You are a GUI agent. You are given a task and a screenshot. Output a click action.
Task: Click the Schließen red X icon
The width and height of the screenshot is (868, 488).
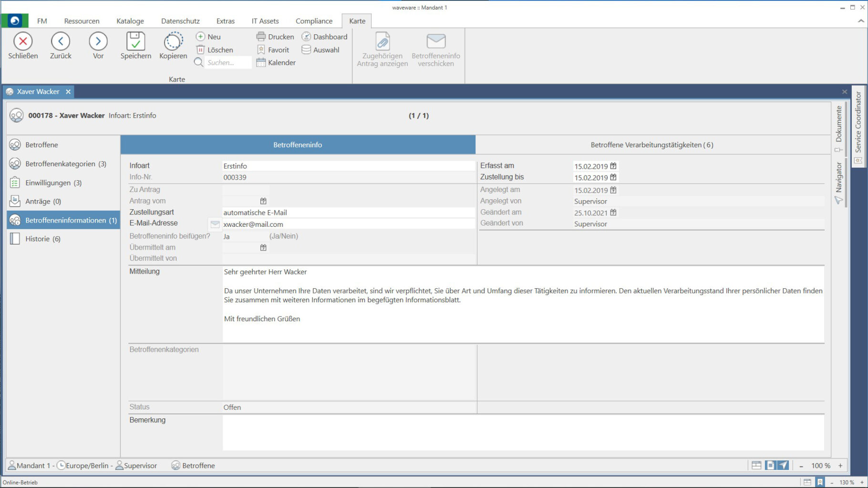click(23, 41)
